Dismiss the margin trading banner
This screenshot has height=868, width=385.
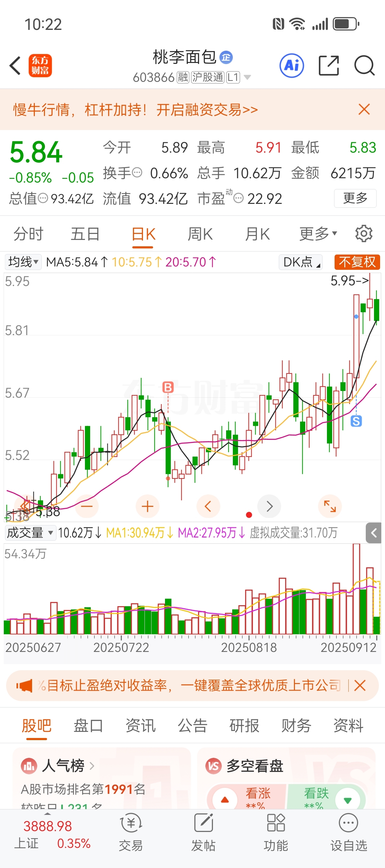coord(364,110)
